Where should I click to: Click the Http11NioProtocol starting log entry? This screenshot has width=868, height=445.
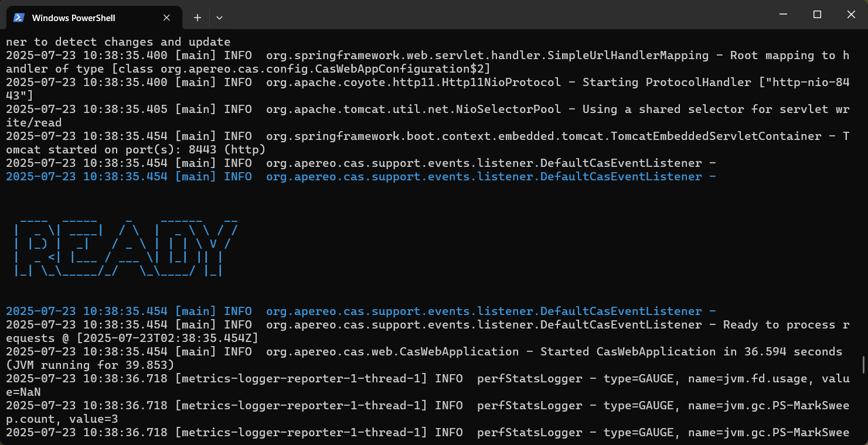(410, 82)
